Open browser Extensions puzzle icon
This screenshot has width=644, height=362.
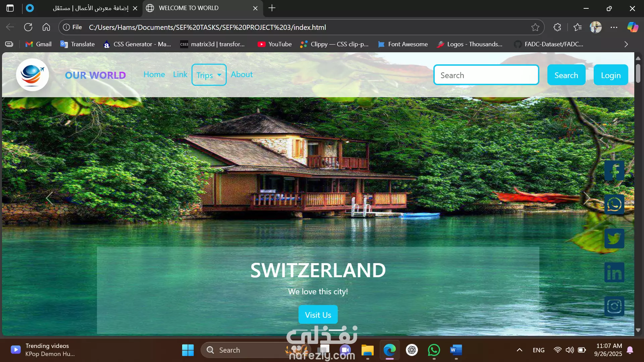[557, 27]
